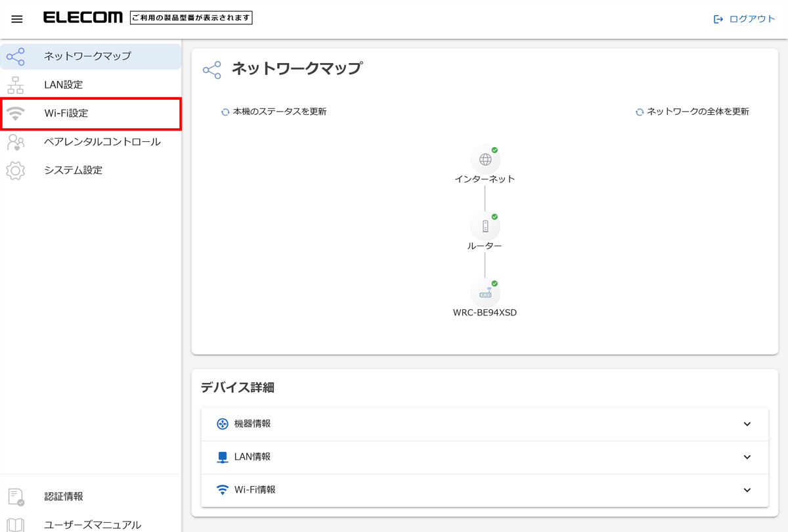Click the ルーター label text
Image resolution: width=788 pixels, height=532 pixels.
coord(485,246)
